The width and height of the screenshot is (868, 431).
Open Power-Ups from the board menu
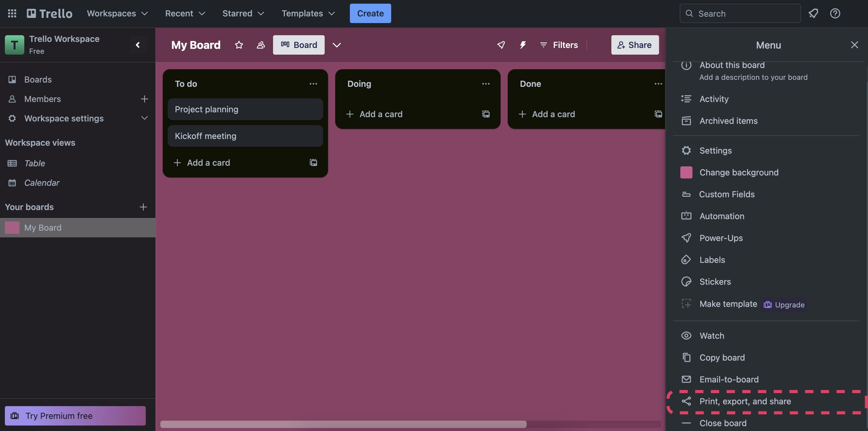click(x=721, y=238)
